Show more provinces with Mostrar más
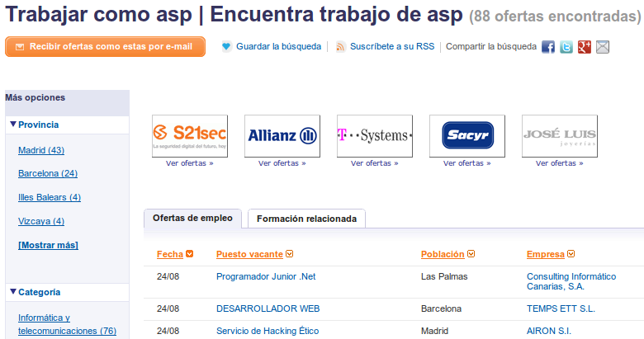644x339 pixels. coord(48,245)
